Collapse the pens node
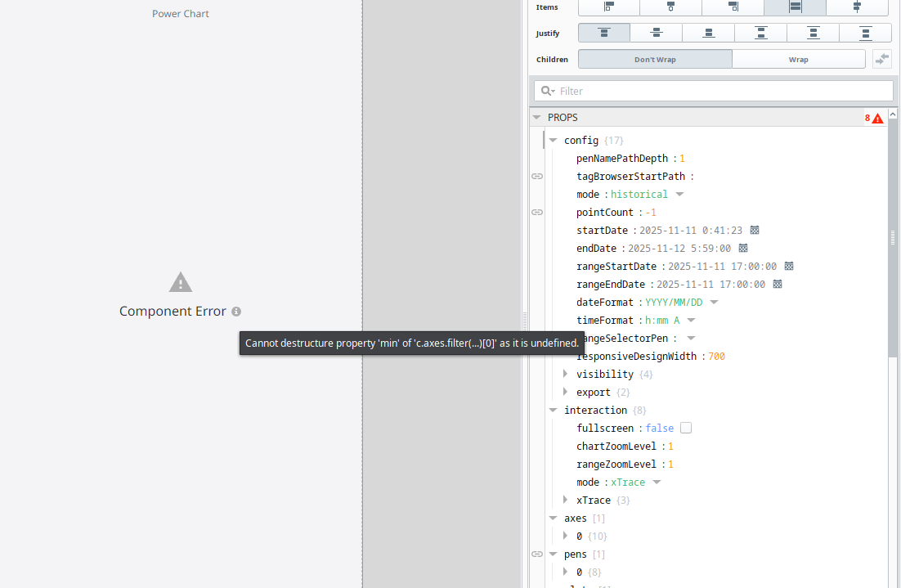The image size is (901, 588). coord(553,554)
